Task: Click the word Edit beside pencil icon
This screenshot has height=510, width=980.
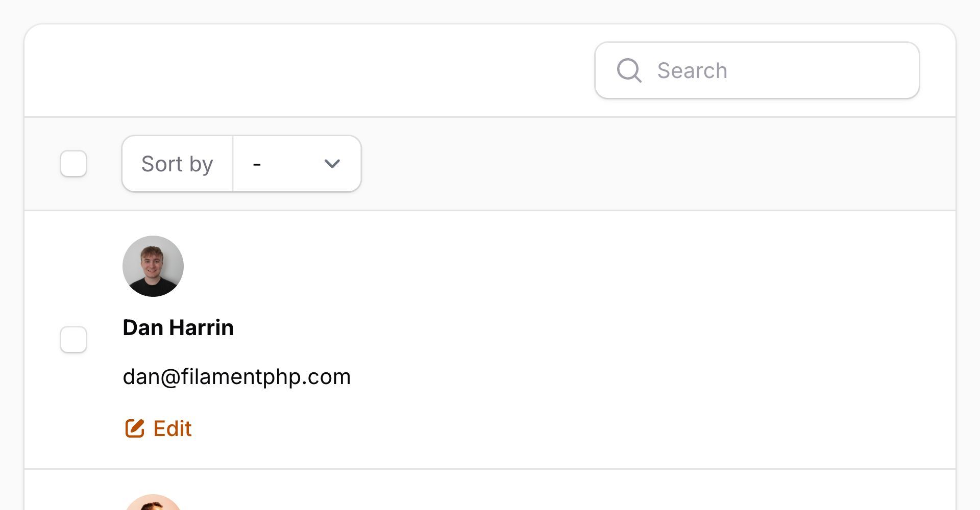Action: click(173, 428)
